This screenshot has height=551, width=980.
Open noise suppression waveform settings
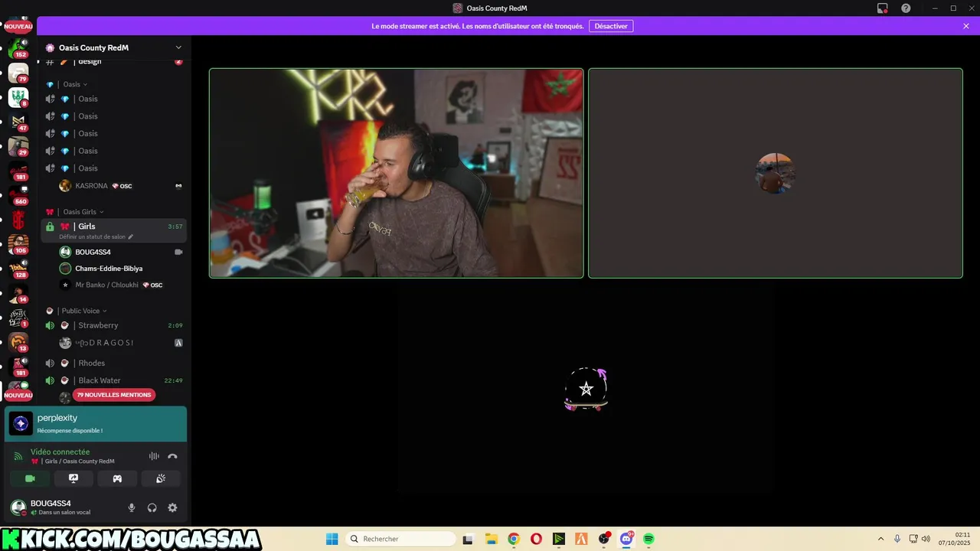pyautogui.click(x=154, y=456)
